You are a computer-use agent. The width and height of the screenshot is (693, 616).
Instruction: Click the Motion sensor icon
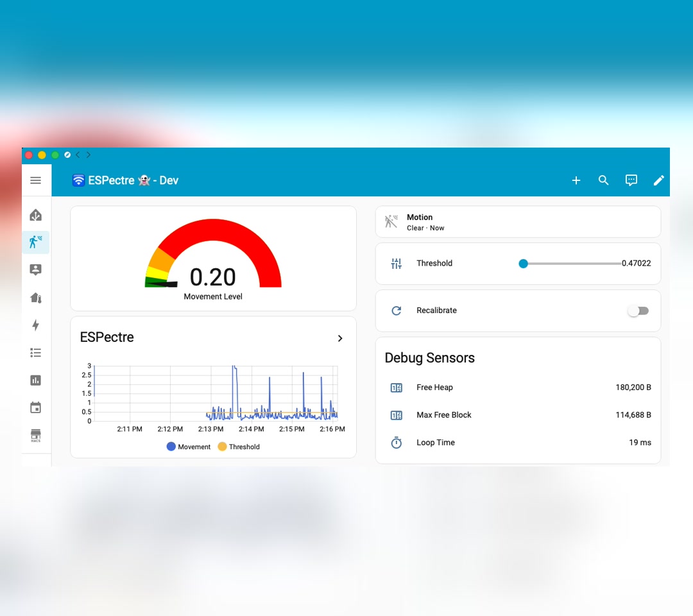pyautogui.click(x=391, y=221)
